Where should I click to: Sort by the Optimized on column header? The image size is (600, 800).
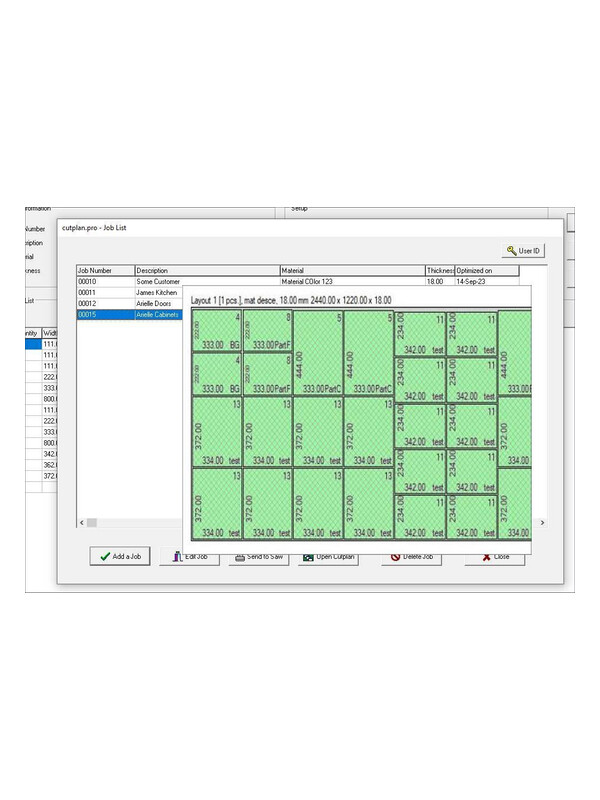[x=486, y=270]
